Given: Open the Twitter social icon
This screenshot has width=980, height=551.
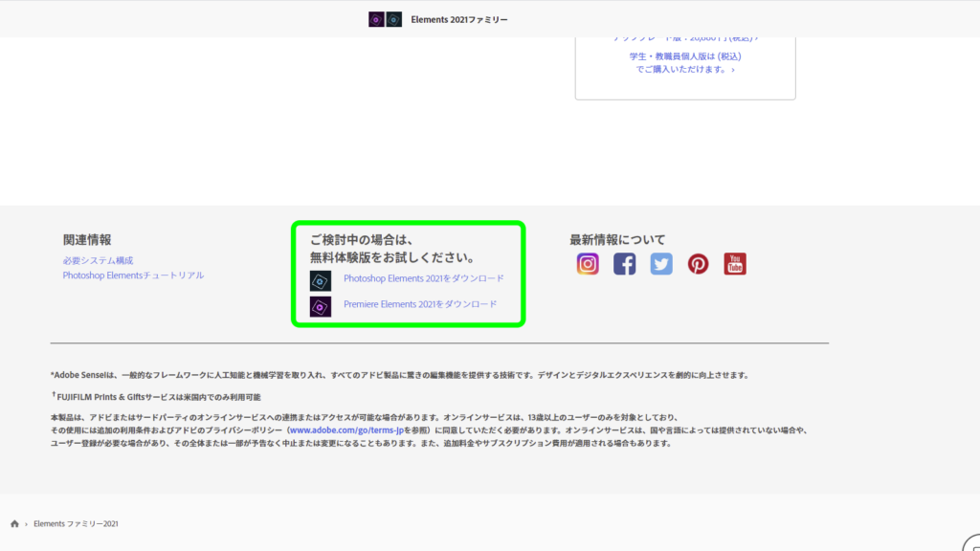Looking at the screenshot, I should [661, 264].
